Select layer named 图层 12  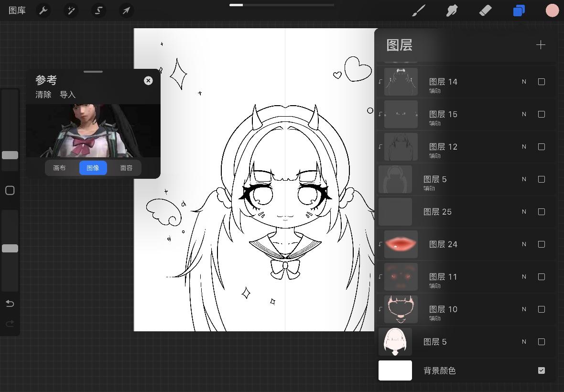pyautogui.click(x=443, y=147)
